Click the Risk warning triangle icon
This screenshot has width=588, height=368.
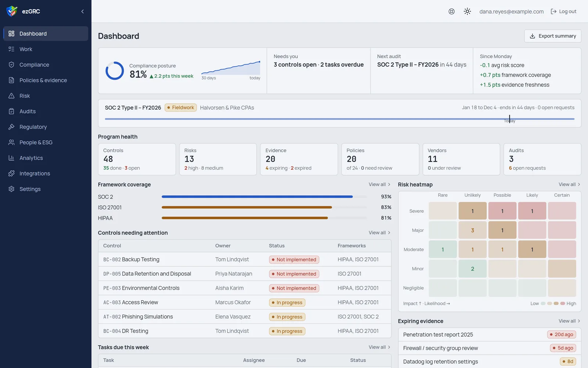pyautogui.click(x=11, y=96)
